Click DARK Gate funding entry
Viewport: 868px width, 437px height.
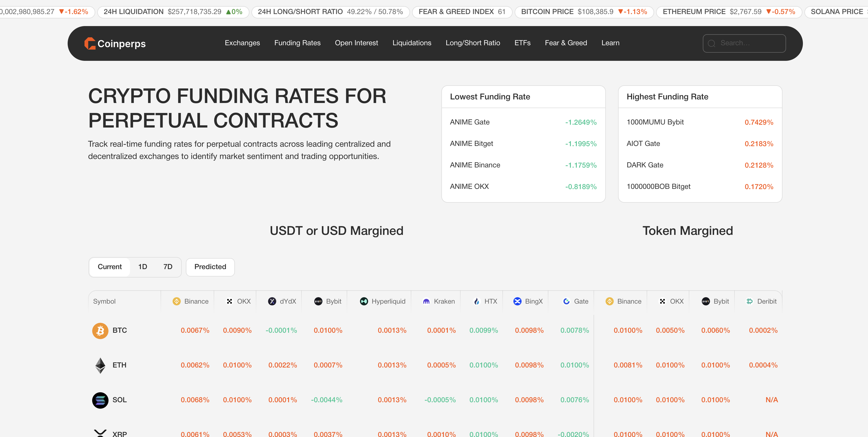click(700, 165)
